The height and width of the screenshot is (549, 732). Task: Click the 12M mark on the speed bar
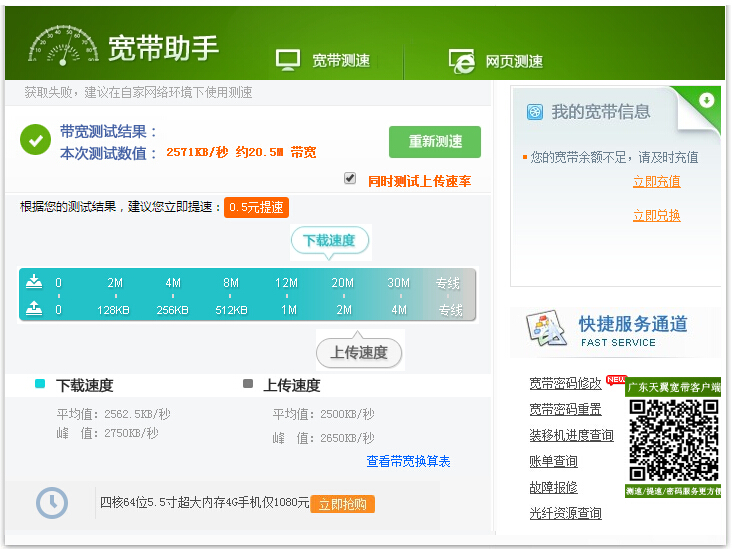pyautogui.click(x=286, y=283)
